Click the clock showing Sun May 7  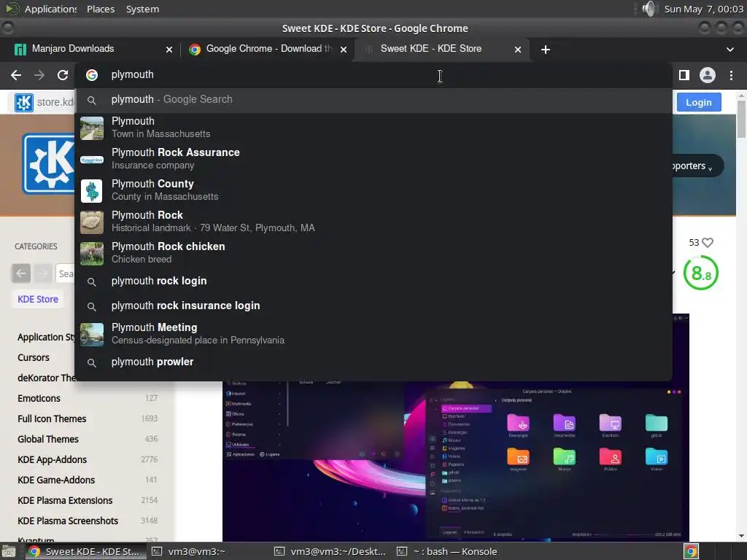(704, 9)
